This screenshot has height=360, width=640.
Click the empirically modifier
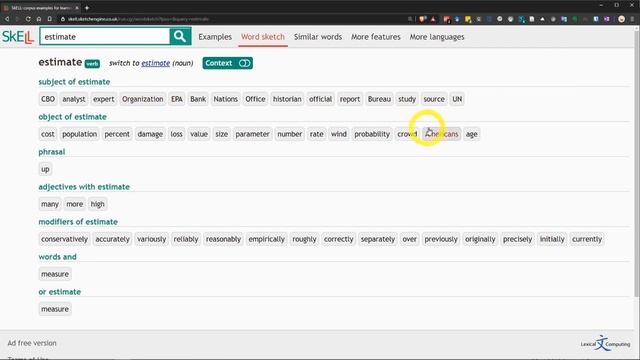[266, 239]
